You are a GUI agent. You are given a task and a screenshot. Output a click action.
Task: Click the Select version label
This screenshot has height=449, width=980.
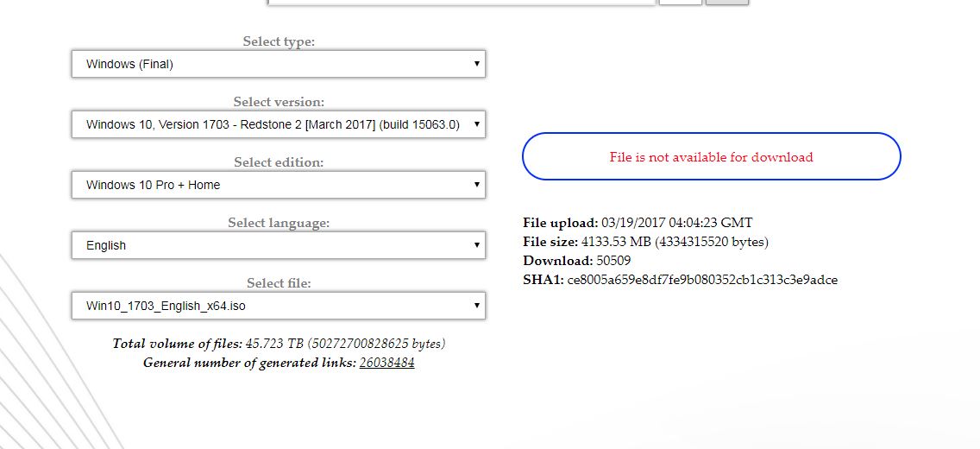[x=279, y=102]
